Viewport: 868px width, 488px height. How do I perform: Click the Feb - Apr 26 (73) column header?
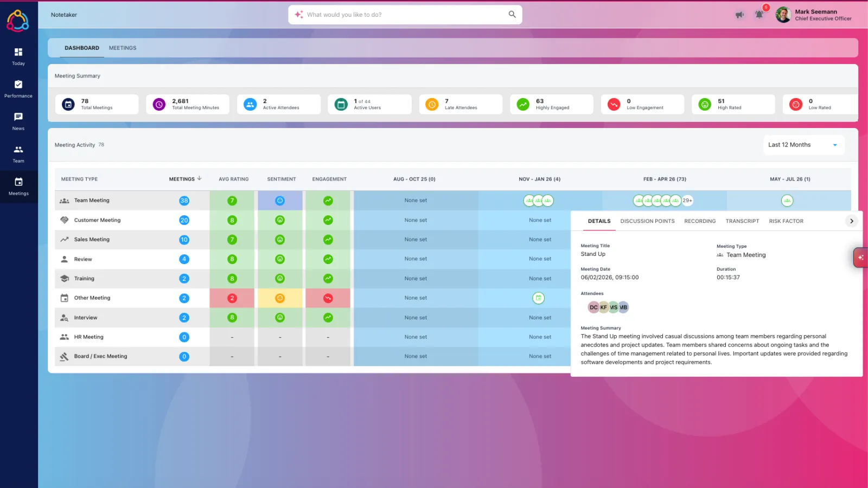pos(665,179)
